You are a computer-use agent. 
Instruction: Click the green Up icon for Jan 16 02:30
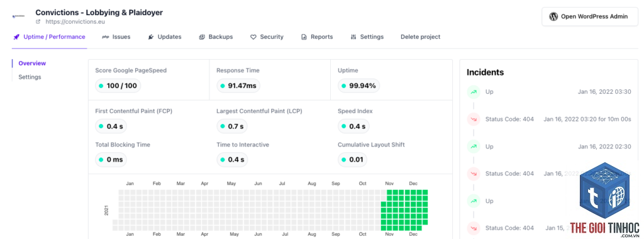[x=474, y=146]
